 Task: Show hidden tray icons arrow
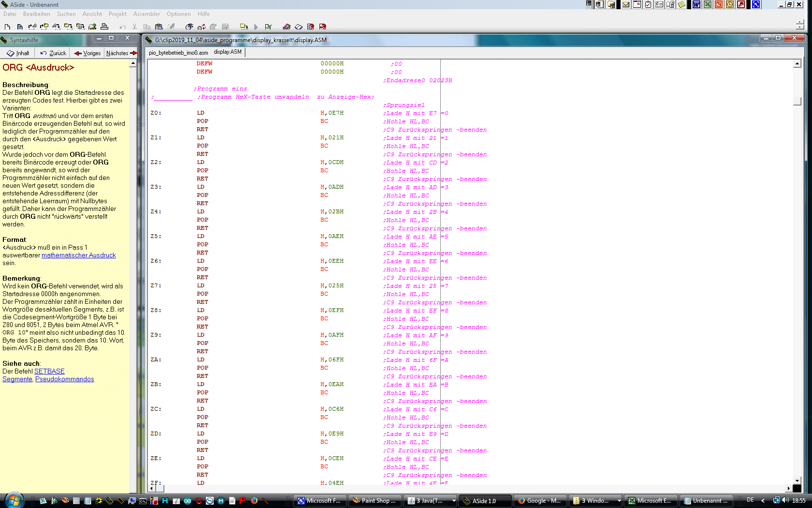tap(763, 500)
